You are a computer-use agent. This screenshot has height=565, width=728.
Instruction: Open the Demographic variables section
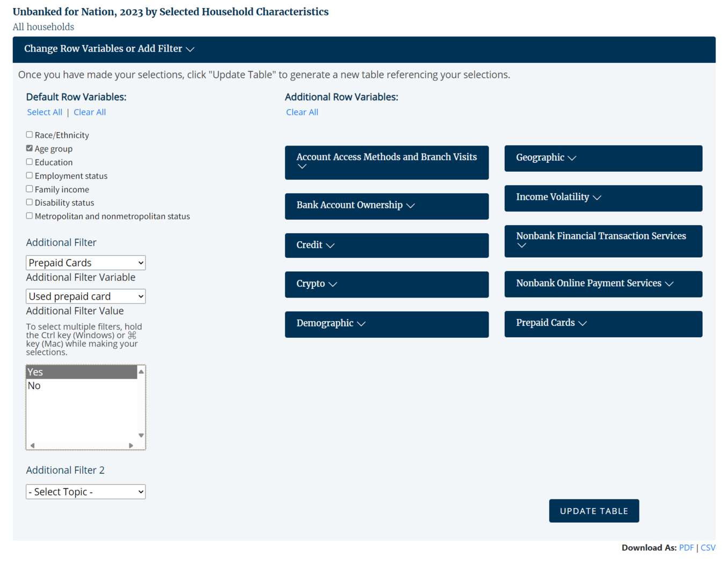387,324
